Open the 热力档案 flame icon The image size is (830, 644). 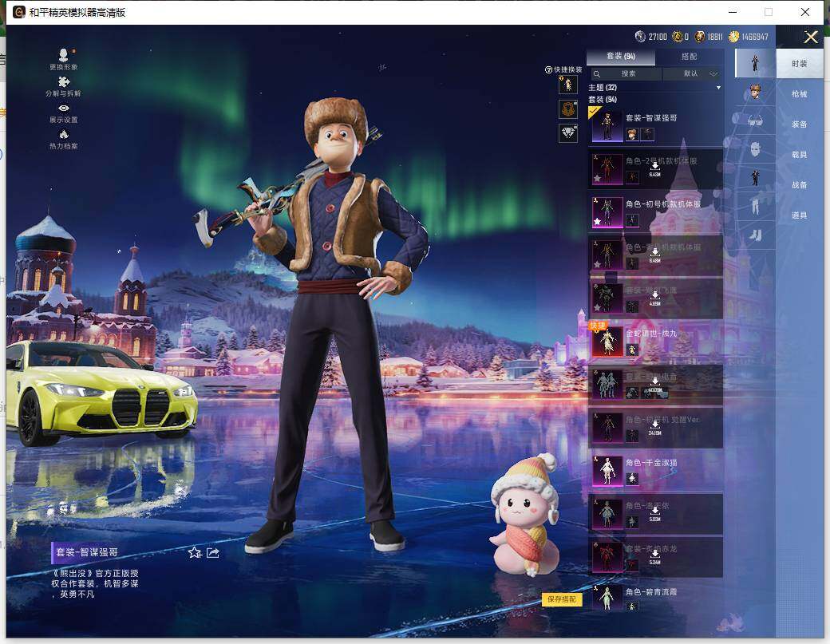(x=64, y=134)
